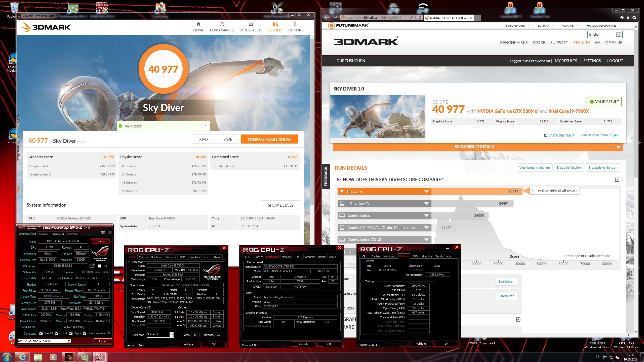The image size is (644, 362).
Task: Expand This score comparison row
Action: [426, 191]
